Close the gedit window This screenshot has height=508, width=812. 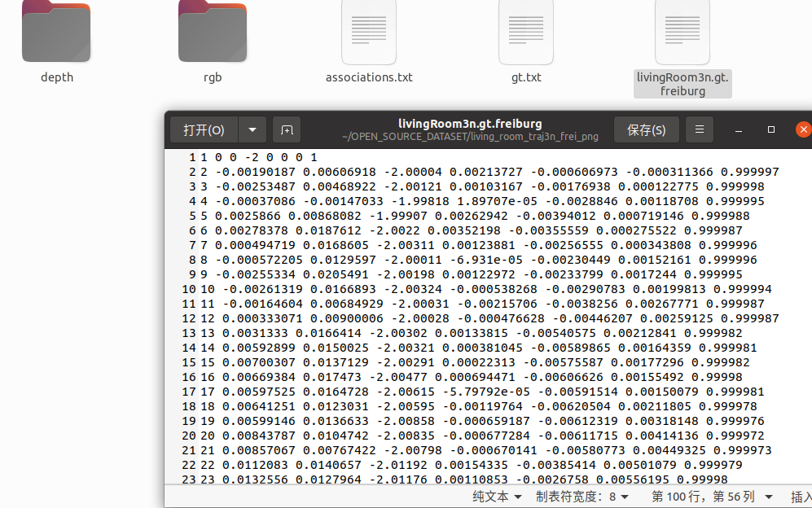[803, 129]
